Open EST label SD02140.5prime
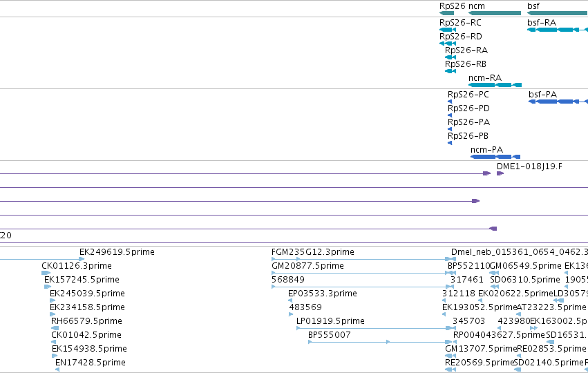 [x=548, y=363]
